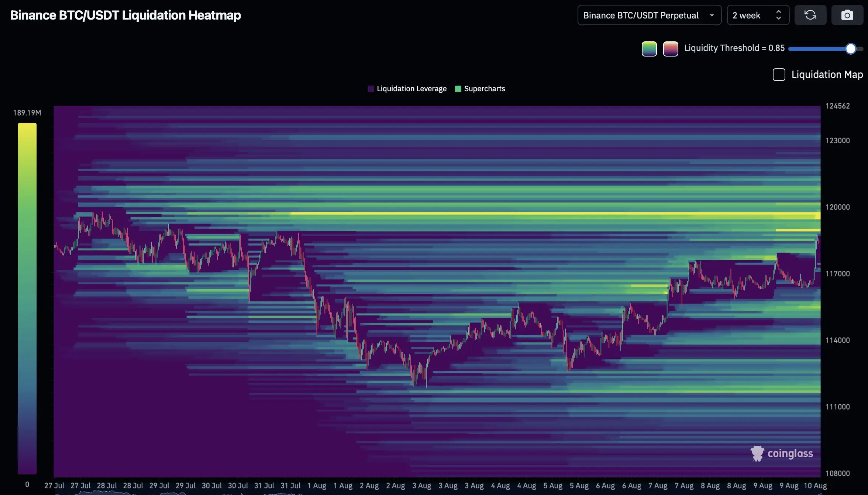
Task: Click the 120000 price axis label
Action: click(x=837, y=207)
